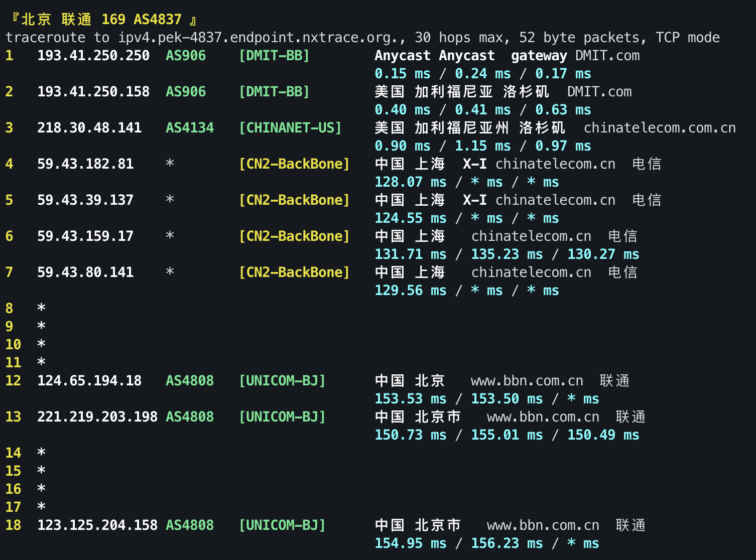
Task: Select the 131.71 ms latency on hop 6
Action: pyautogui.click(x=410, y=254)
